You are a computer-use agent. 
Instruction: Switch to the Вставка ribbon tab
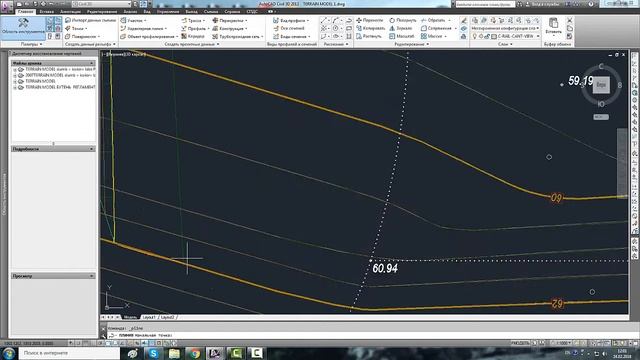point(46,11)
